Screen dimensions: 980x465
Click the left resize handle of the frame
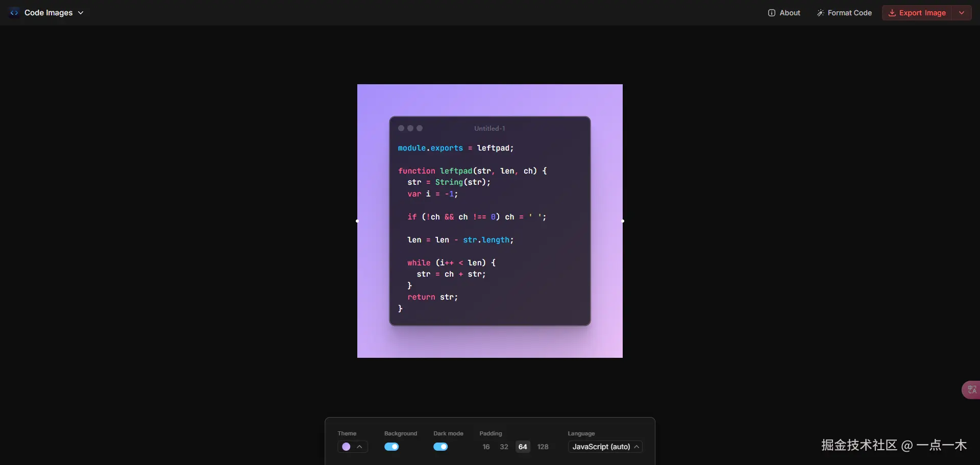(357, 221)
